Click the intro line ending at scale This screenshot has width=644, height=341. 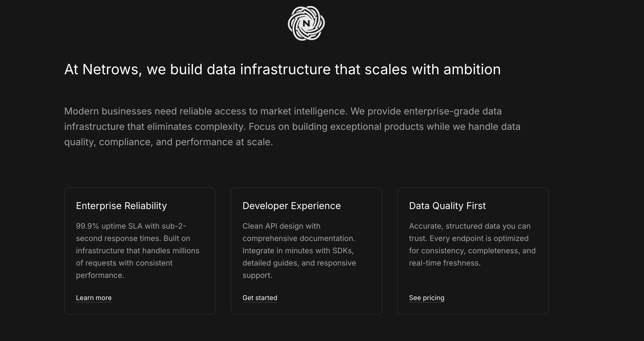click(x=168, y=142)
